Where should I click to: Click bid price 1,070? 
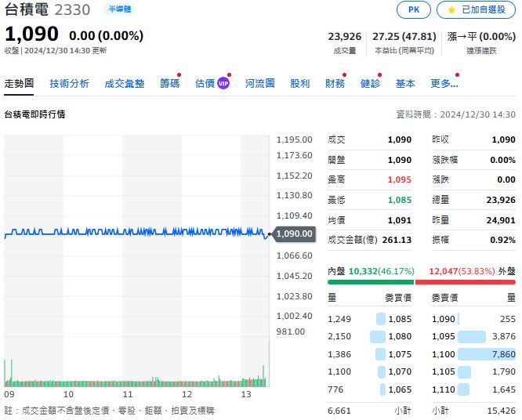click(x=400, y=371)
